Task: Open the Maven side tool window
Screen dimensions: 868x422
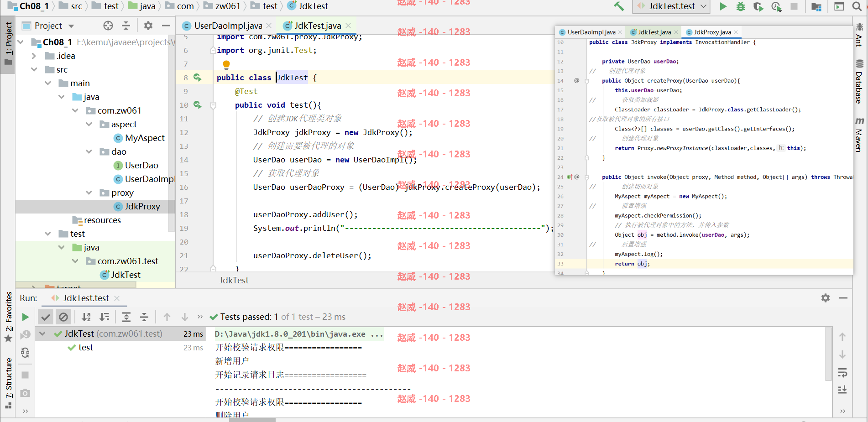Action: [x=859, y=134]
